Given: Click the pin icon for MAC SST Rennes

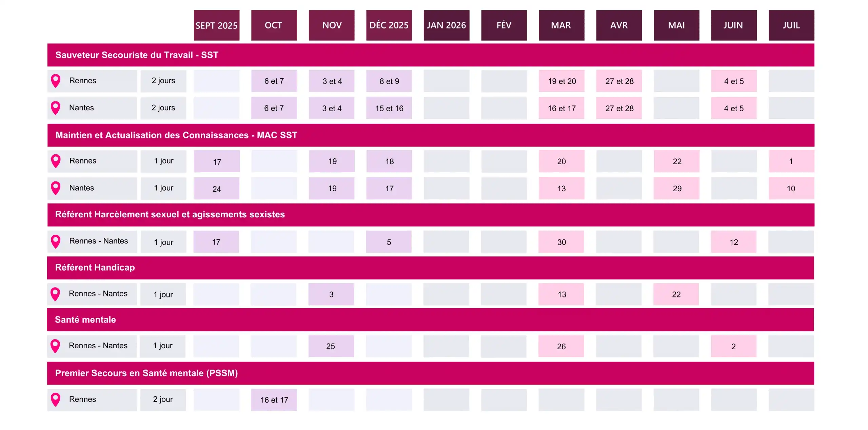Looking at the screenshot, I should pyautogui.click(x=56, y=161).
